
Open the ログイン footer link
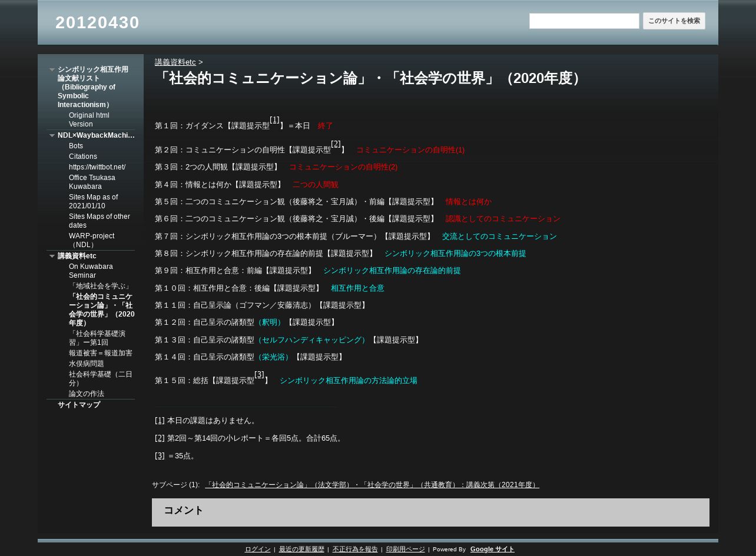tap(257, 550)
